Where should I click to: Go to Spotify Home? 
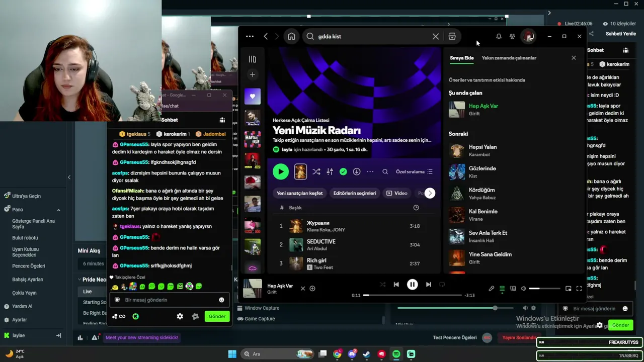click(291, 36)
